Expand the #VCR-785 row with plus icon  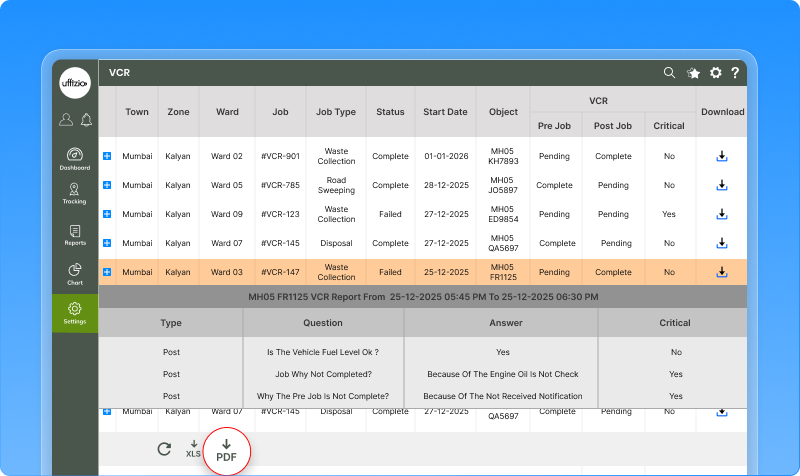pyautogui.click(x=107, y=186)
